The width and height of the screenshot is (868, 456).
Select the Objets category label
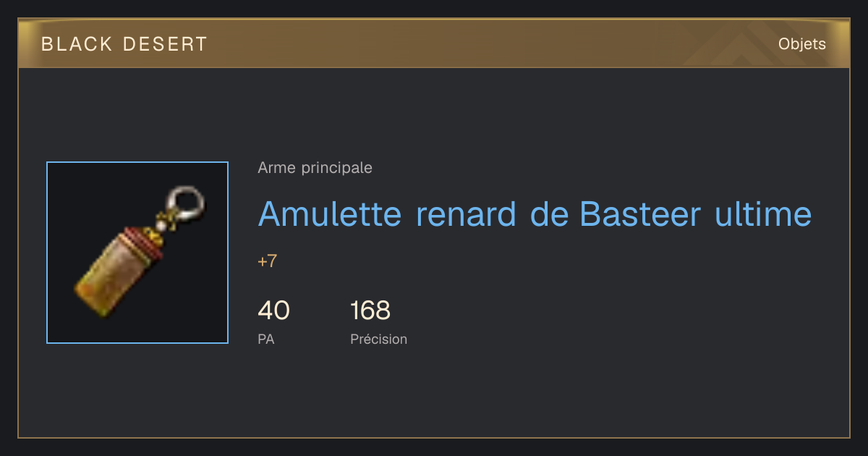click(x=802, y=44)
